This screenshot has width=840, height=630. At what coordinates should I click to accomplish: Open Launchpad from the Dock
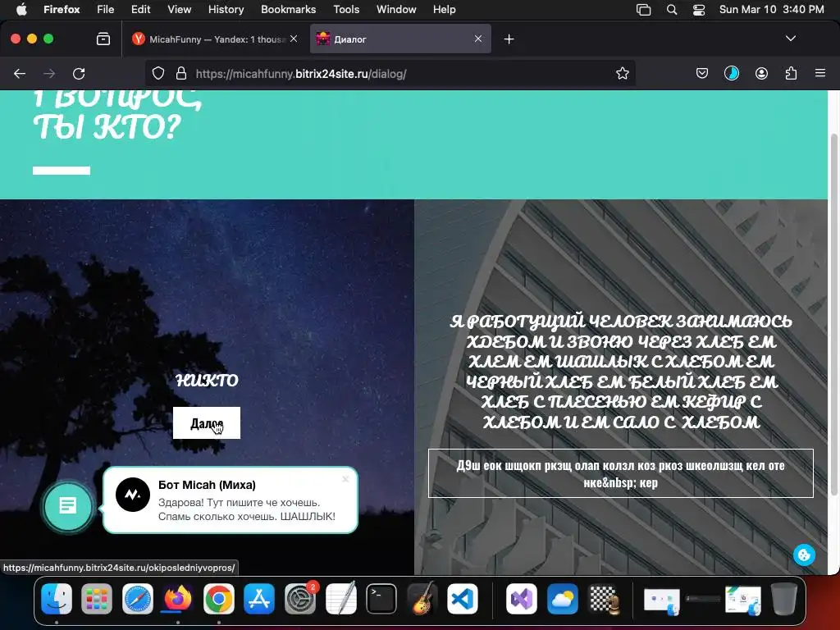[x=97, y=598]
